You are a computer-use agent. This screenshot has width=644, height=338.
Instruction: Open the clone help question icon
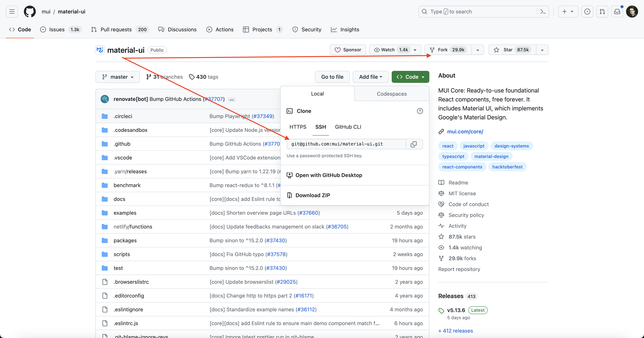(420, 111)
